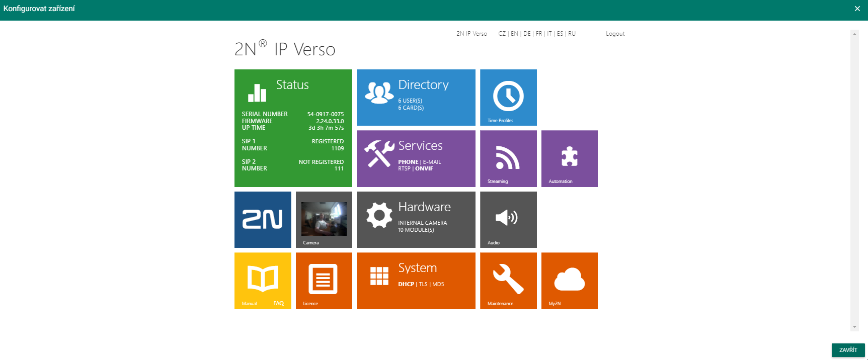Click the Services title text
The image size is (868, 360).
pos(420,145)
